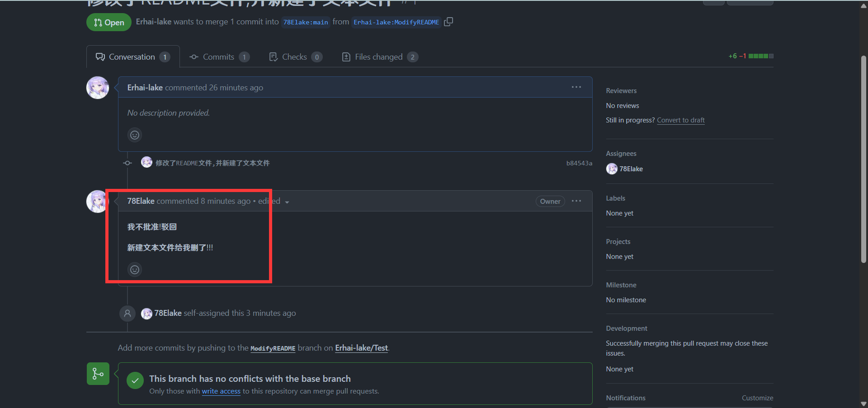The image size is (868, 408).
Task: Select the Checks tab
Action: tap(295, 57)
